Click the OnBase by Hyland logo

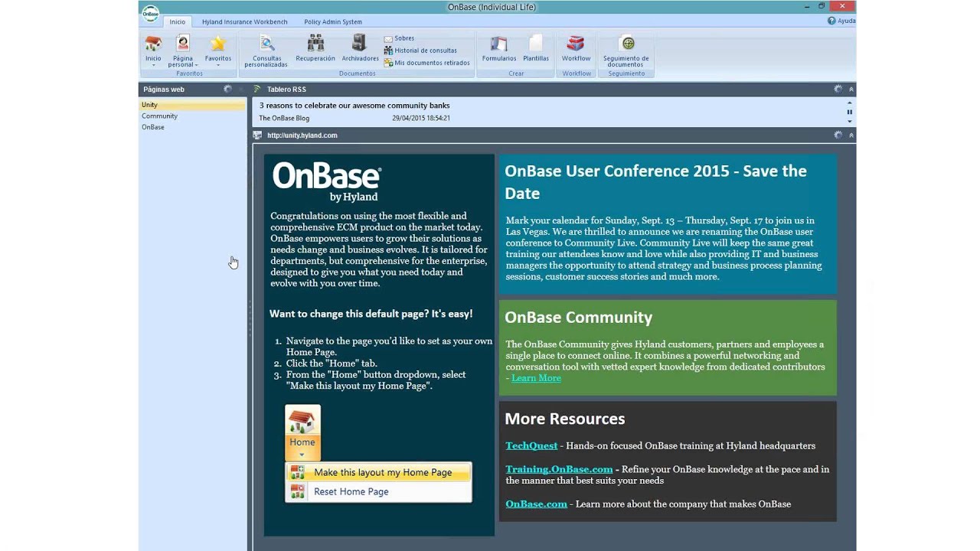(x=327, y=181)
